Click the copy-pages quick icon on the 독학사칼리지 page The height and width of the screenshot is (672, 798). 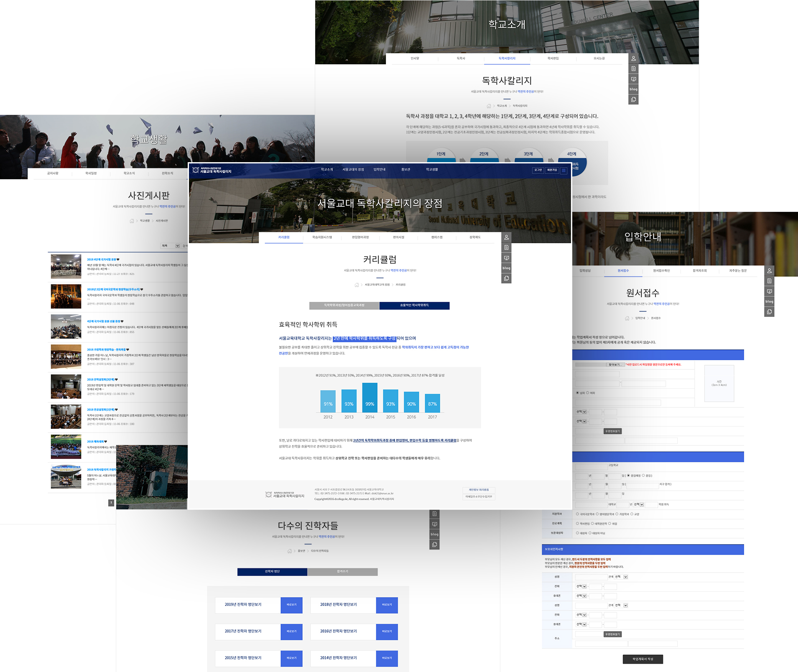[633, 99]
